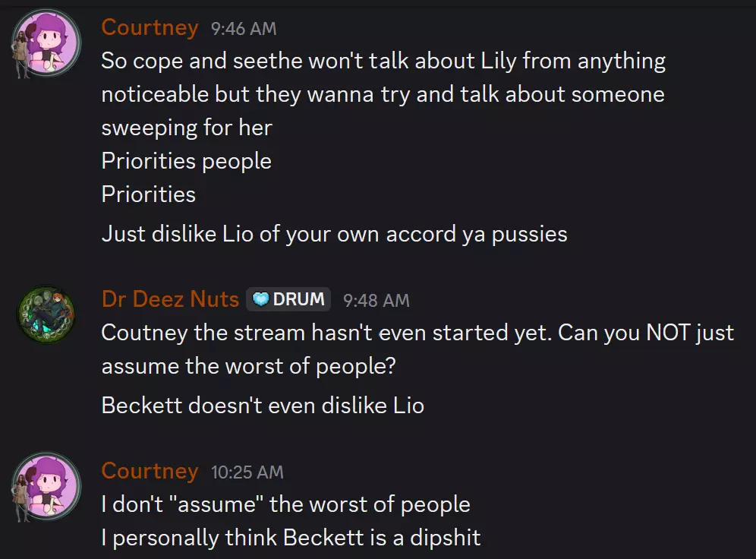Select the single-word 'Priorities' message
The height and width of the screenshot is (559, 756).
[149, 194]
